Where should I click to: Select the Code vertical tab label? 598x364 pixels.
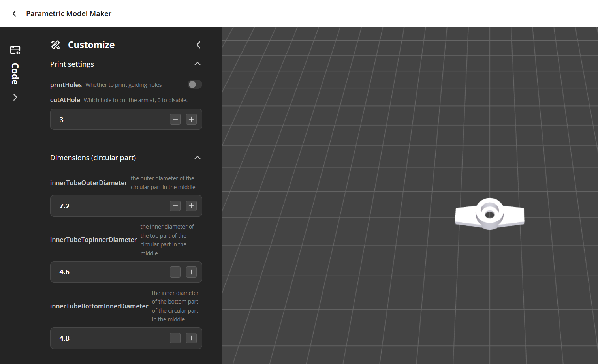(15, 74)
